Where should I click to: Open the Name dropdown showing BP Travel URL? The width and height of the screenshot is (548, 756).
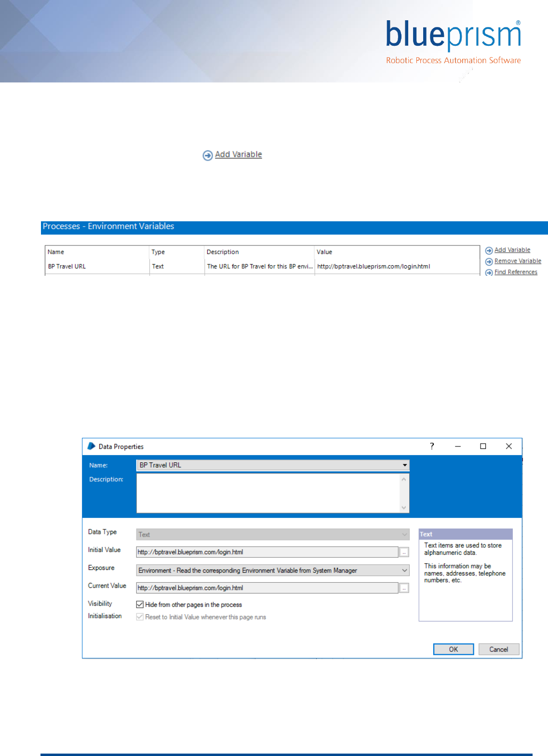pyautogui.click(x=273, y=465)
